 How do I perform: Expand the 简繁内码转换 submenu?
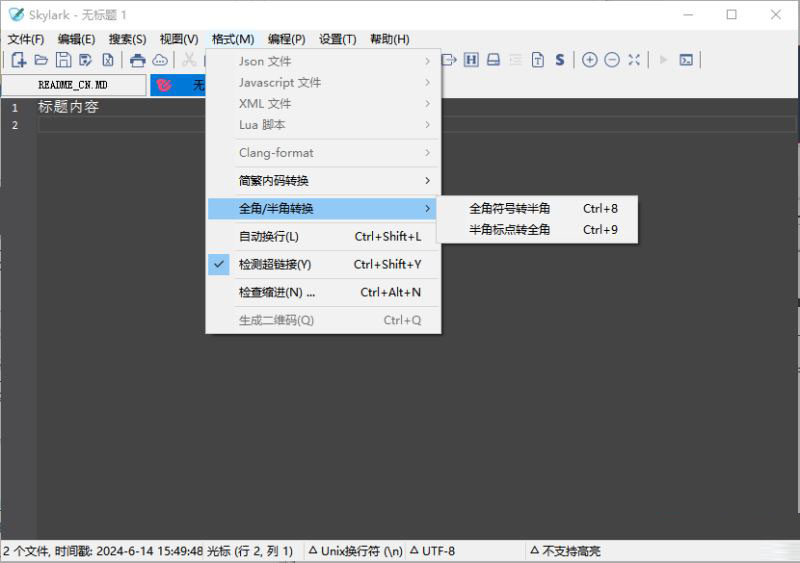pos(323,181)
